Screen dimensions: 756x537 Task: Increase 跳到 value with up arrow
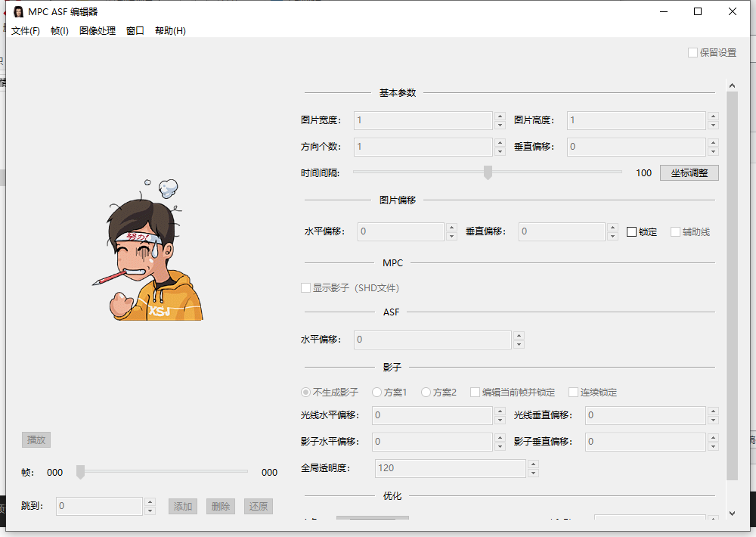coord(150,501)
